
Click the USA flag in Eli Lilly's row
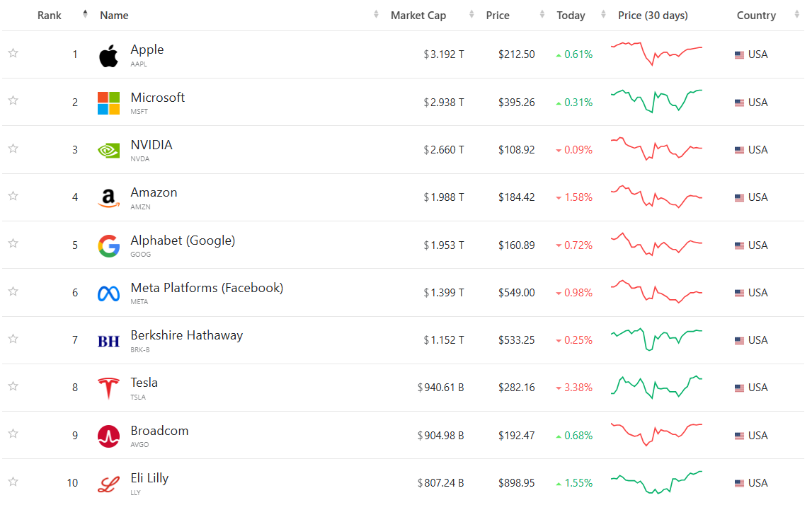tap(740, 483)
